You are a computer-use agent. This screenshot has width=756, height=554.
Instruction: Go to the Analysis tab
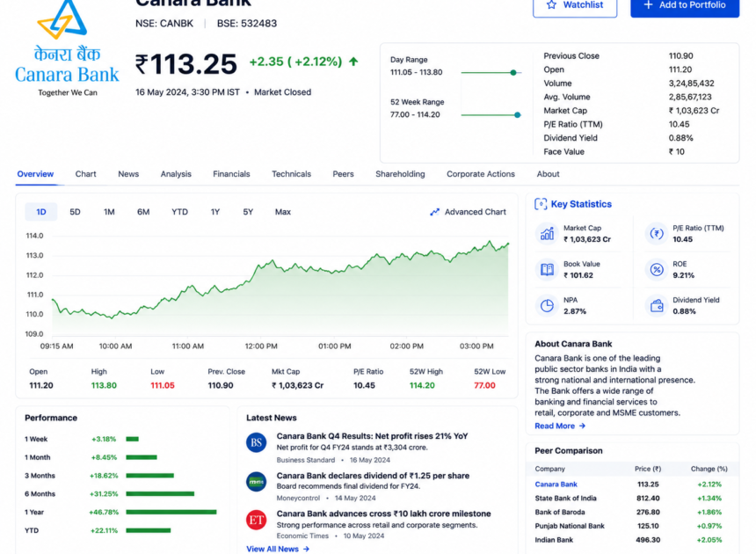point(176,174)
